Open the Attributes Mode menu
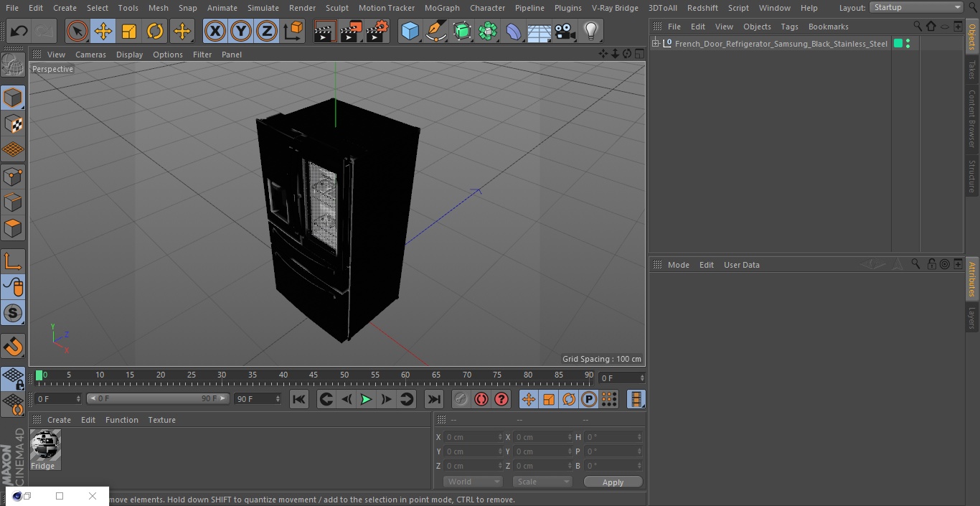 pos(678,265)
